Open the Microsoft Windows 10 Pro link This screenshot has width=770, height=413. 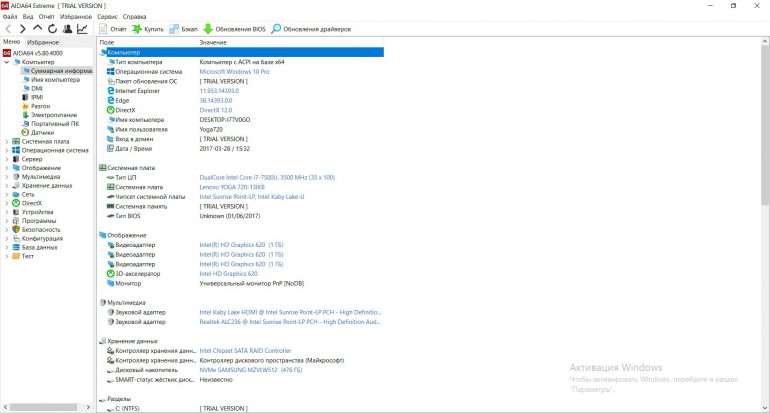pyautogui.click(x=234, y=72)
